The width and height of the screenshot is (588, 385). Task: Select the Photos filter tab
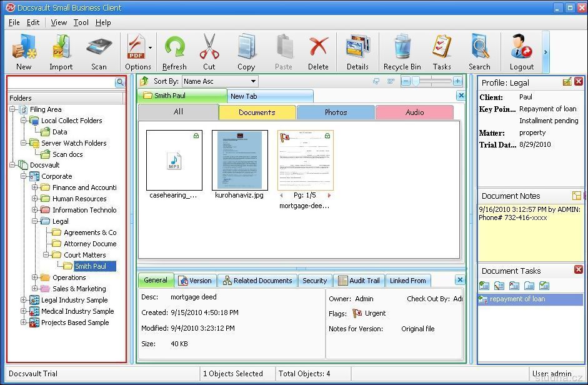click(336, 112)
